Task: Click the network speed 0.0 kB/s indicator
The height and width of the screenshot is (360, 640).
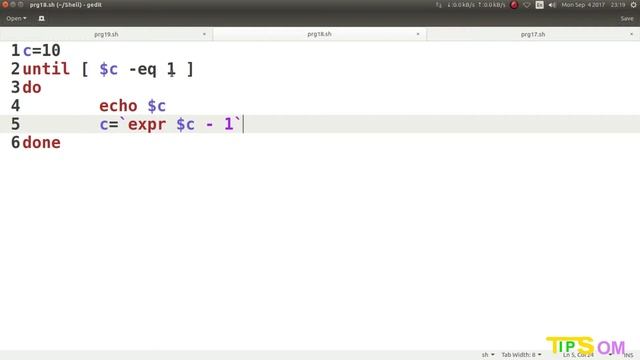Action: (x=476, y=5)
